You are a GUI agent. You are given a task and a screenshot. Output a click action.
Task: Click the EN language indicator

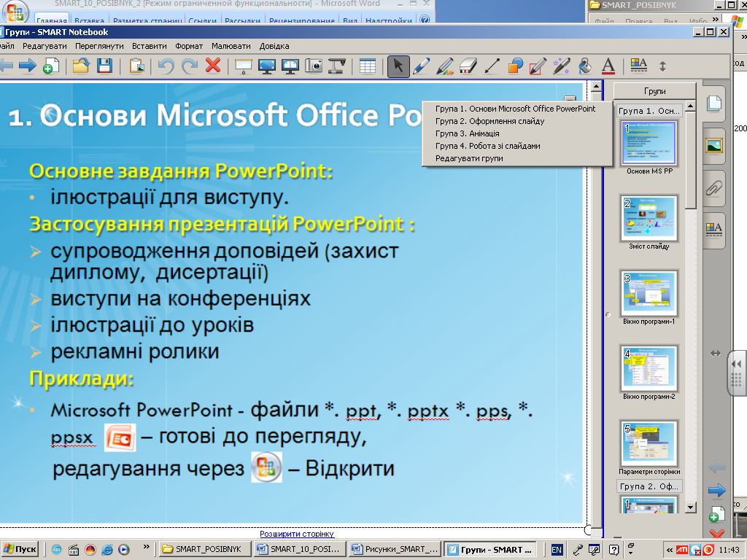(557, 550)
